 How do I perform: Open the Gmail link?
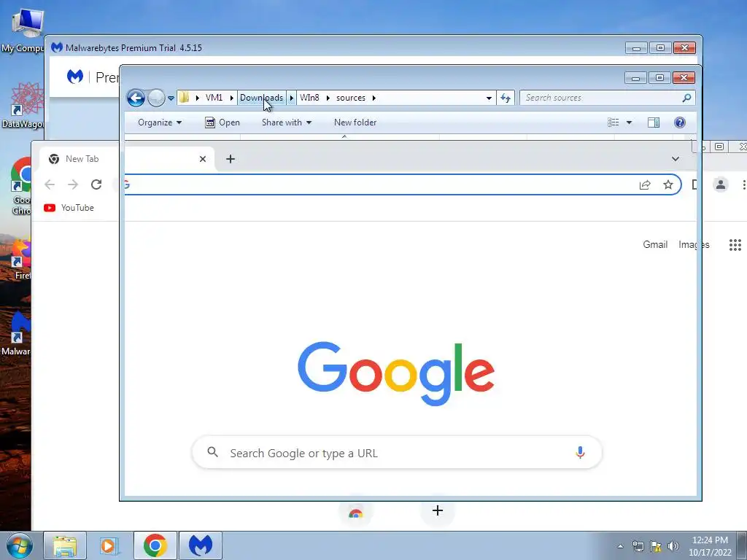(x=655, y=244)
